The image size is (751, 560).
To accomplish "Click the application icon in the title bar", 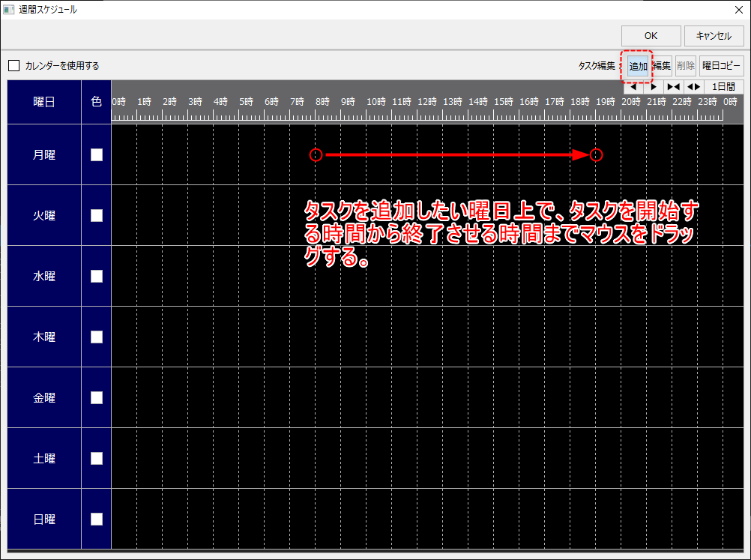I will pos(10,9).
